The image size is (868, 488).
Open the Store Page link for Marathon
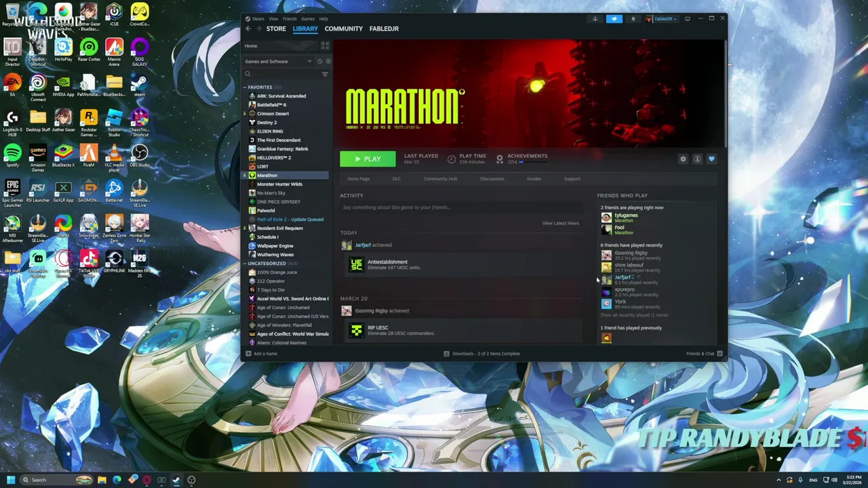359,179
